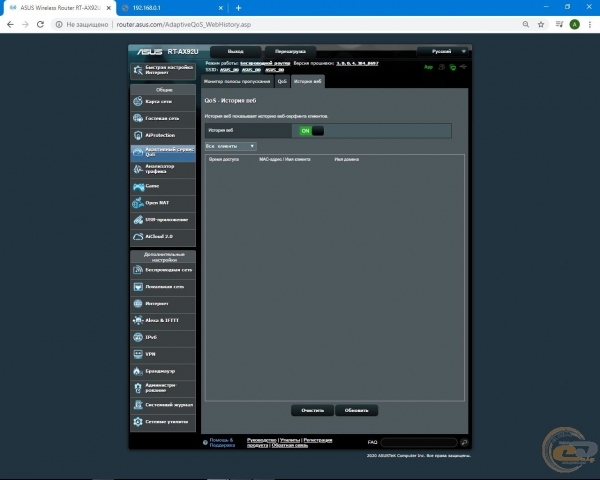Viewport: 600px width, 480px height.
Task: Bookmark this page with the star icon
Action: click(x=541, y=24)
